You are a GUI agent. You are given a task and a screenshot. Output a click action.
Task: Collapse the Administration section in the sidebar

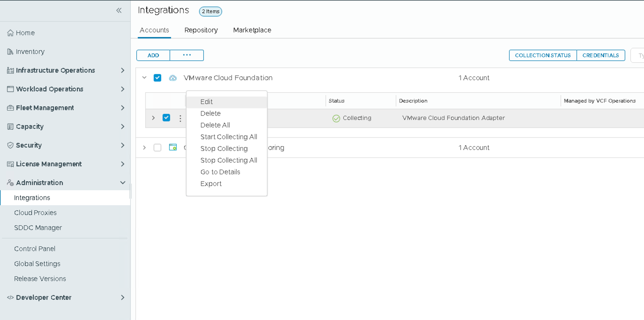[x=122, y=182]
